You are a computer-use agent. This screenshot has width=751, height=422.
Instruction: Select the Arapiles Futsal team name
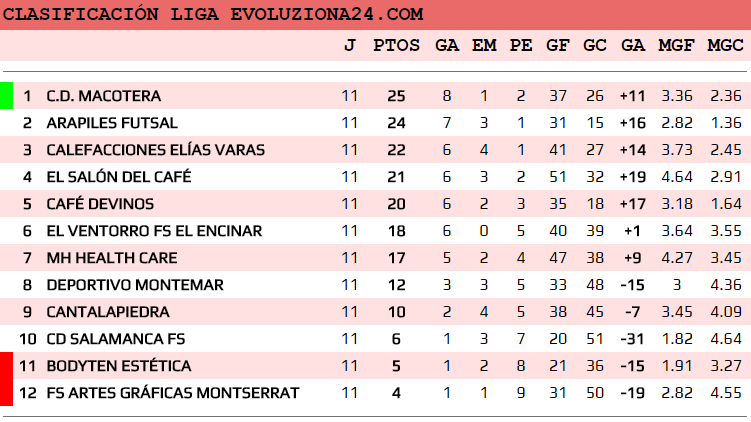112,123
